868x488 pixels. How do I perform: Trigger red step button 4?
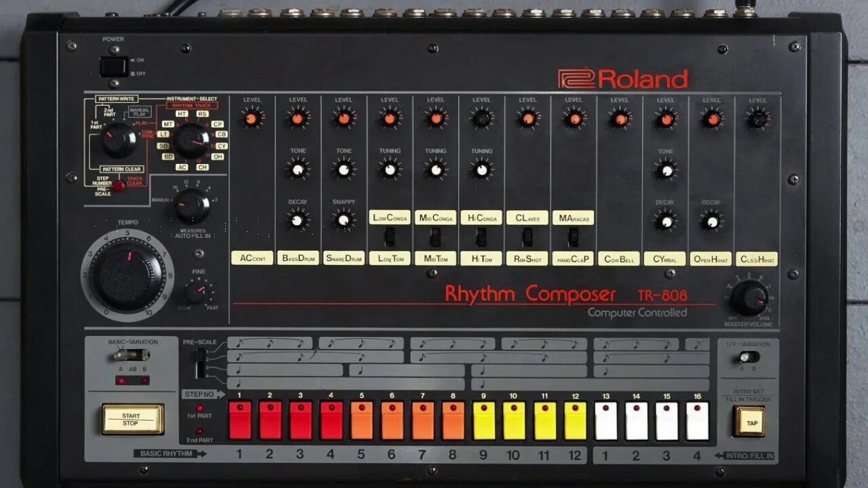click(x=331, y=420)
